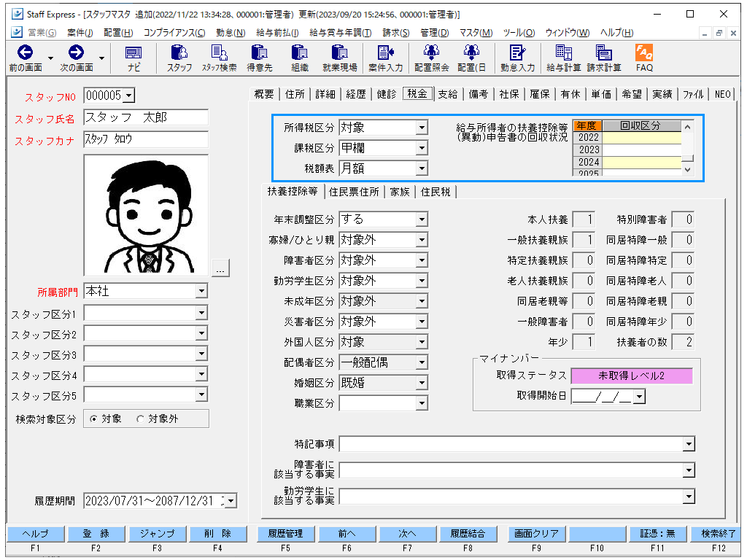The height and width of the screenshot is (560, 747).
Task: Open the 配偶者区分 dropdown showing 一般配偶
Action: [x=422, y=363]
